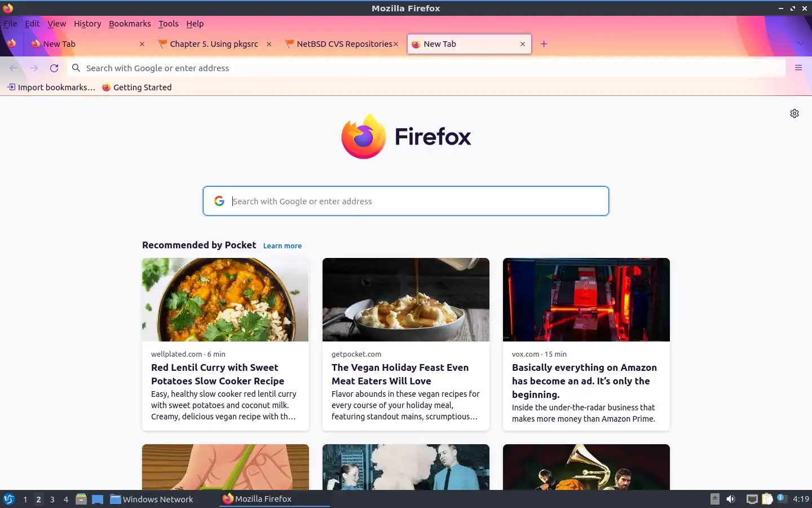Open the Bookmarks menu
The height and width of the screenshot is (508, 812).
[130, 24]
